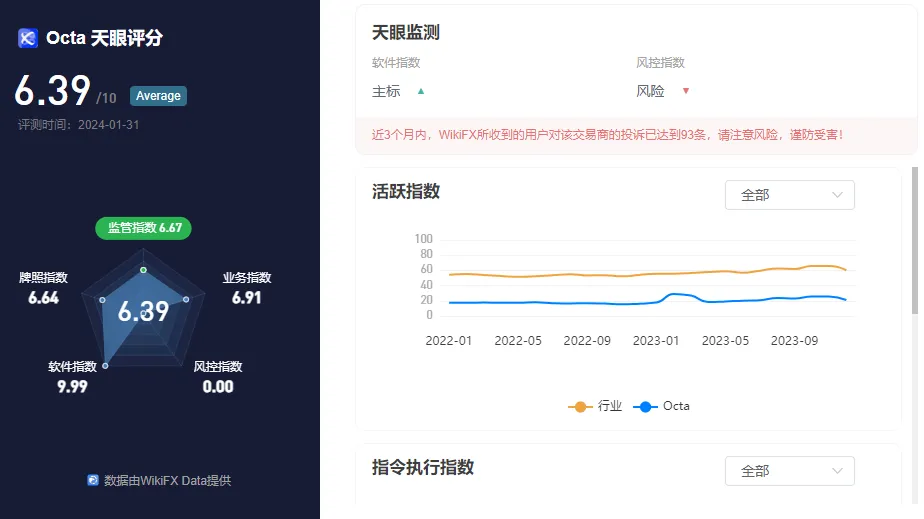Click the 风险 risk index value
The height and width of the screenshot is (519, 924).
651,91
